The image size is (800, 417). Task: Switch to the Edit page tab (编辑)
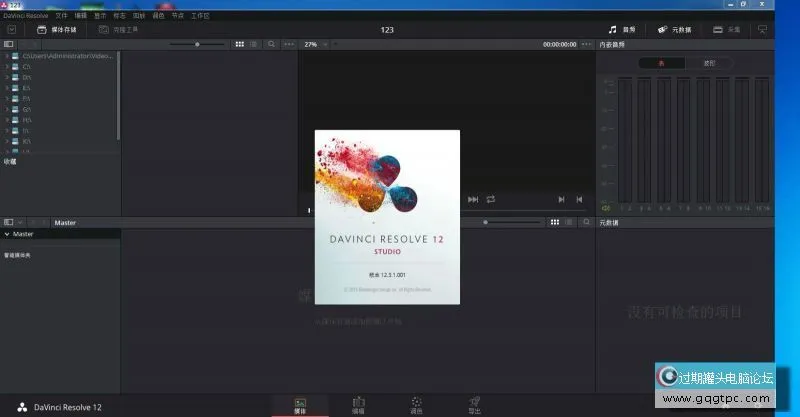click(x=358, y=405)
